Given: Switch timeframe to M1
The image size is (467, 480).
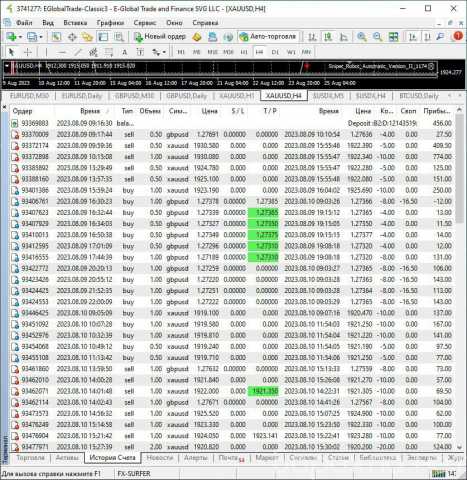Looking at the screenshot, I should tap(181, 52).
